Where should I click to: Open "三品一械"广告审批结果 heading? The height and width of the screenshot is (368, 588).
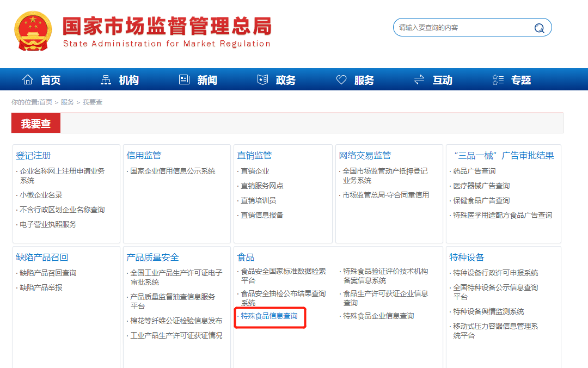pos(504,155)
